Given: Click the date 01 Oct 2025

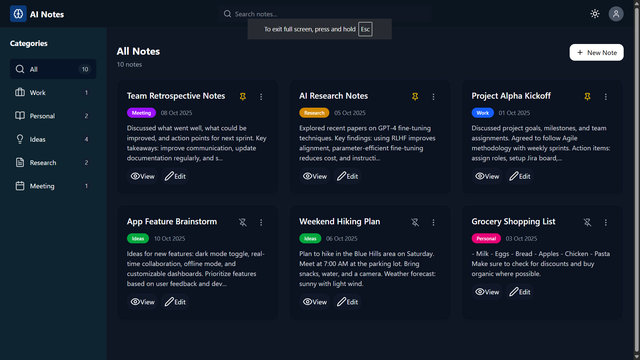Looking at the screenshot, I should click(x=514, y=113).
